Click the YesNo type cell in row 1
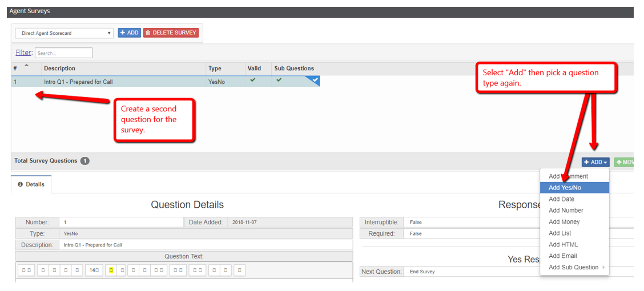Screen dimensions: 644x291 225,82
